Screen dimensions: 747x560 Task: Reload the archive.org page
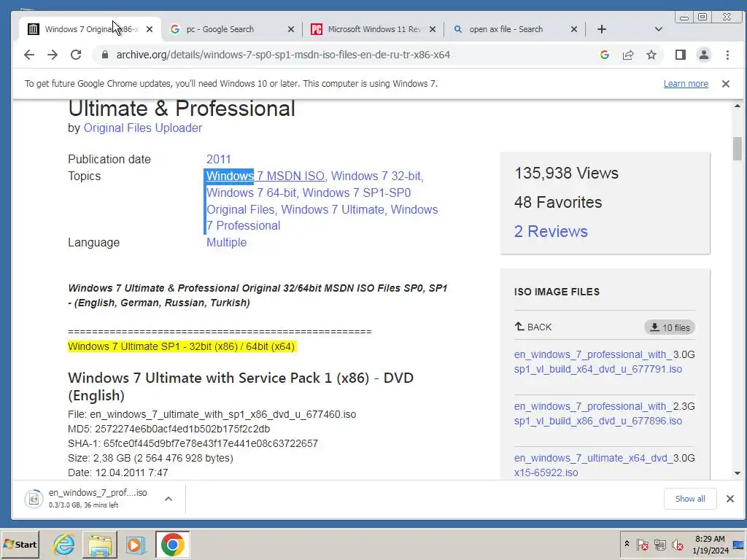coord(76,55)
